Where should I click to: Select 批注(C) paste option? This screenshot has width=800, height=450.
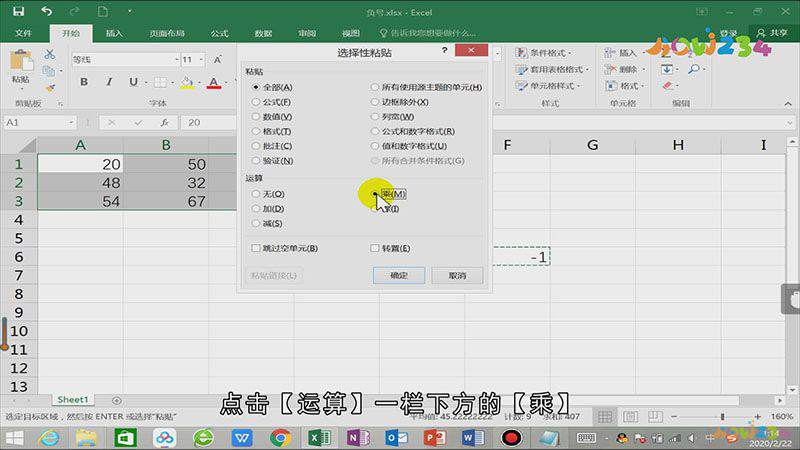point(272,146)
